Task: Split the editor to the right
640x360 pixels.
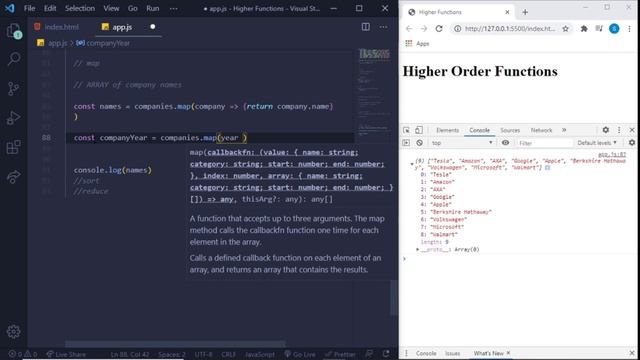Action: click(366, 27)
